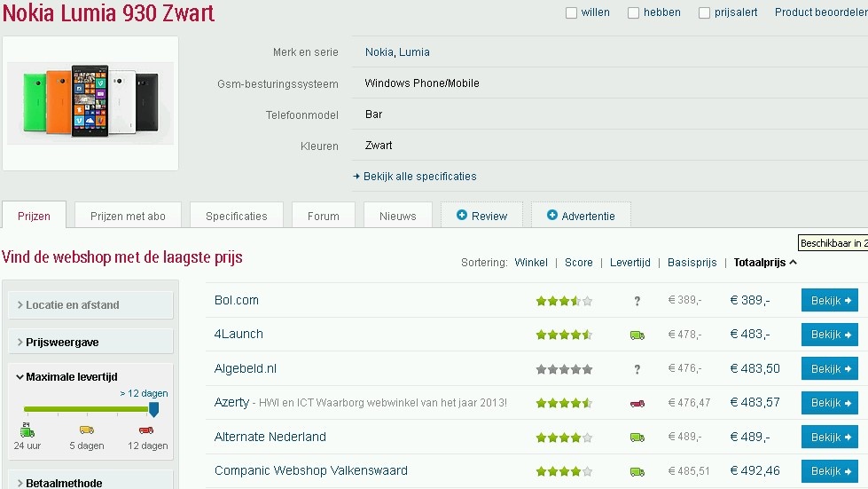Click the red 12 dagen truck icon
This screenshot has width=868, height=489.
146,430
